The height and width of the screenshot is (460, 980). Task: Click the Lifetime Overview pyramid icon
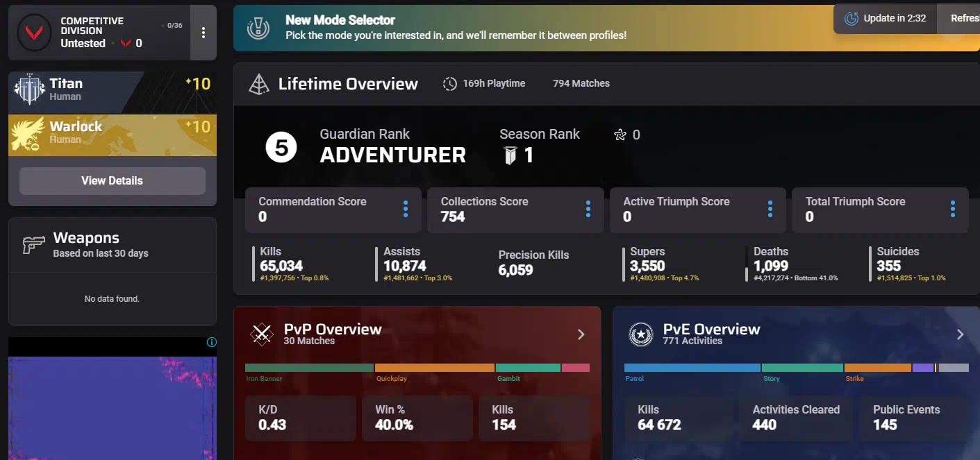(x=259, y=85)
